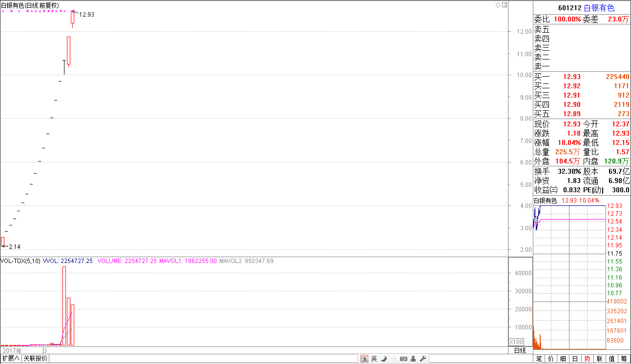The width and height of the screenshot is (631, 364).
Task: Click the 买三 price 12.91
Action: pyautogui.click(x=572, y=95)
